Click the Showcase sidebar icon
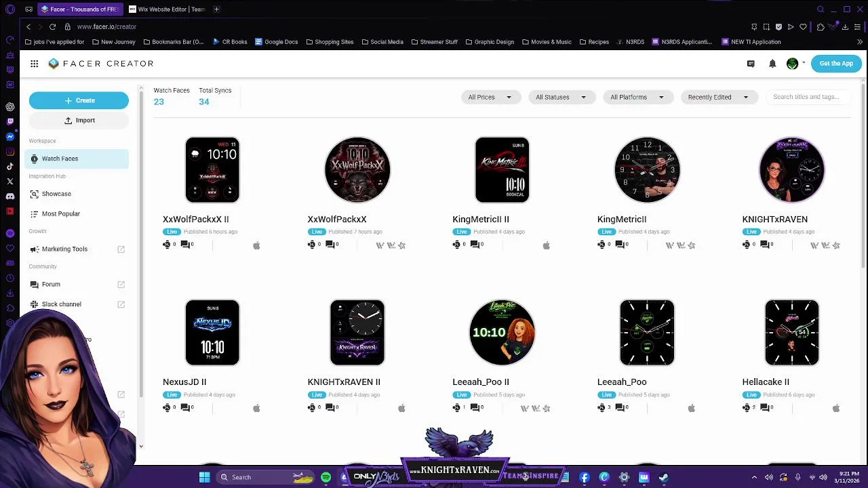Viewport: 868px width, 488px height. tap(35, 194)
